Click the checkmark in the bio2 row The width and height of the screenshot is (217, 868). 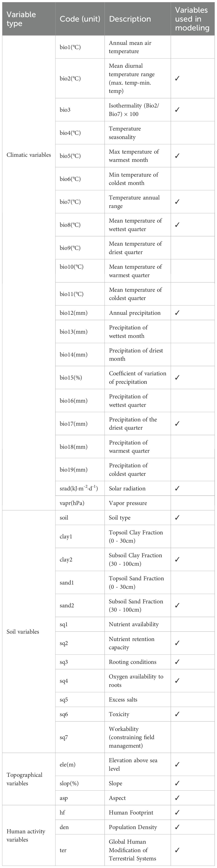177,78
